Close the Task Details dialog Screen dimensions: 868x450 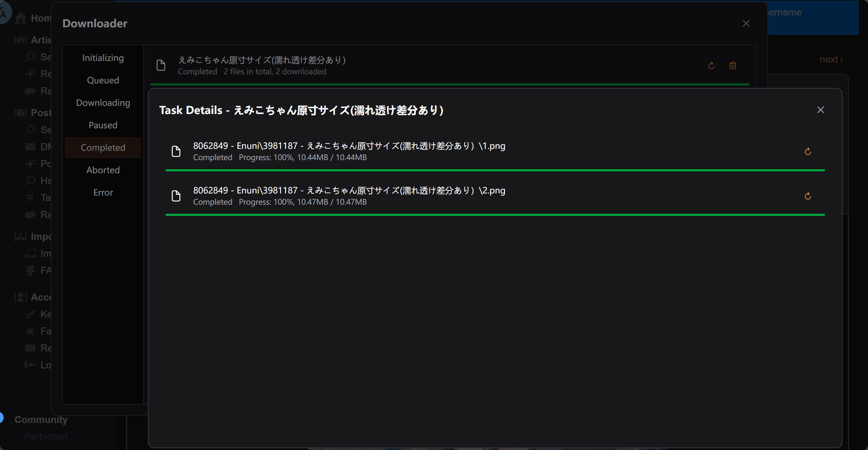coord(820,110)
